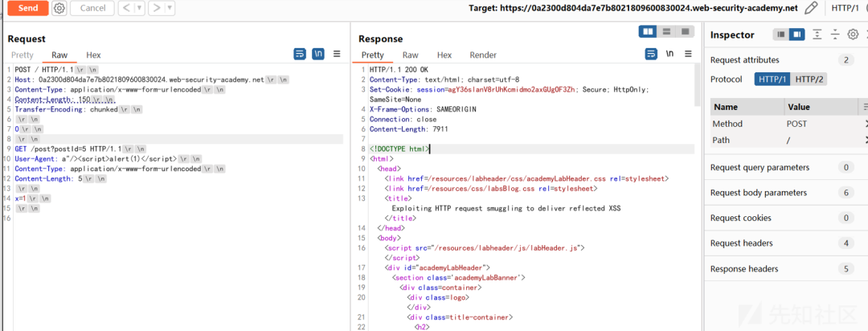Open the Request panel hamburger menu
Viewport: 868px width, 331px height.
337,54
